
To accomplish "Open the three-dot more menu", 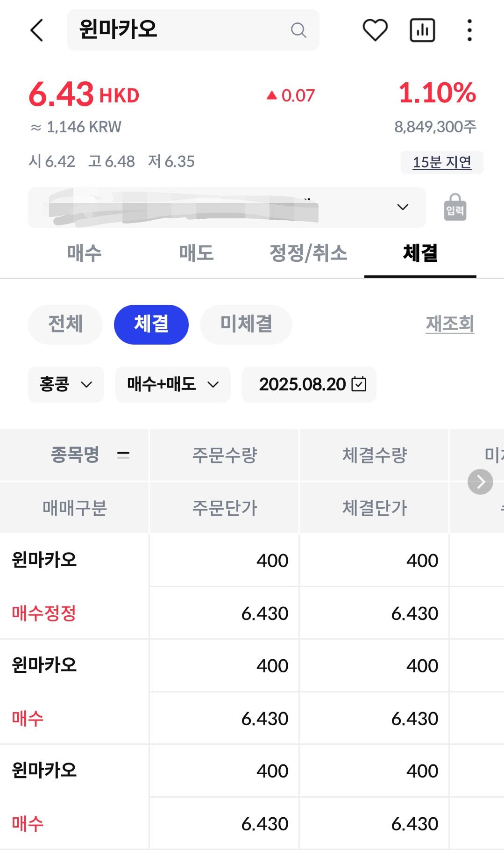I will [469, 30].
